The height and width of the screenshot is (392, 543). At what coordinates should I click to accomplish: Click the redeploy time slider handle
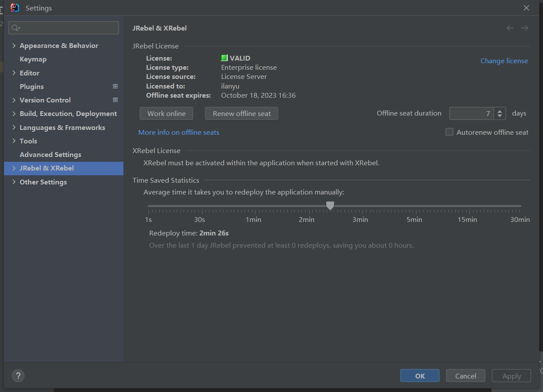pyautogui.click(x=330, y=205)
